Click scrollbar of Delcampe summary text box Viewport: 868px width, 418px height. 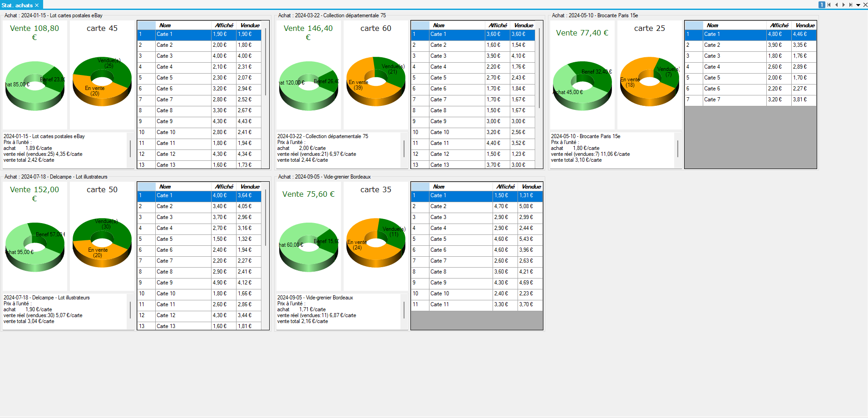130,310
